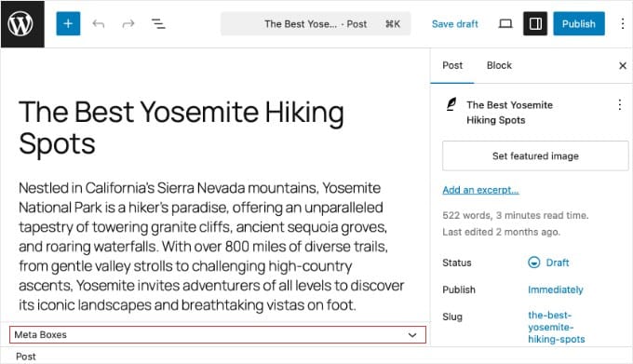Click the post title heading
The image size is (633, 364).
pos(182,128)
